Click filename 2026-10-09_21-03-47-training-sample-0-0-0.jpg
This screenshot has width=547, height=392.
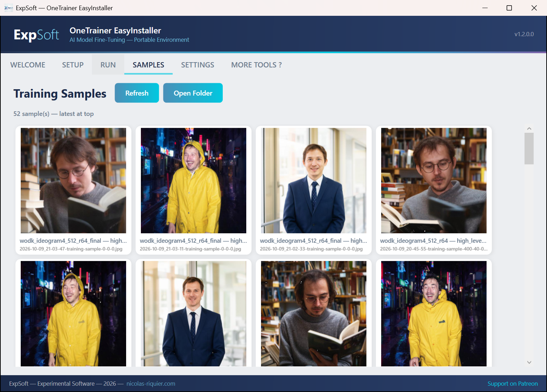coord(71,249)
